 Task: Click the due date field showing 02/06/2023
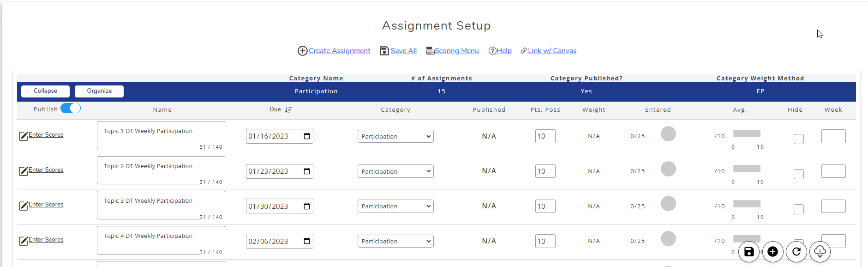click(280, 241)
